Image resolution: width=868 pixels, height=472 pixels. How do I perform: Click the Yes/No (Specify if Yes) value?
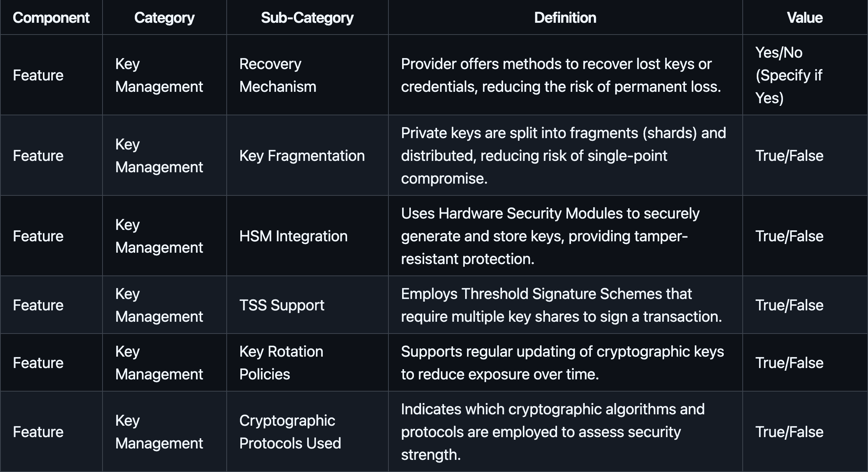pyautogui.click(x=788, y=75)
